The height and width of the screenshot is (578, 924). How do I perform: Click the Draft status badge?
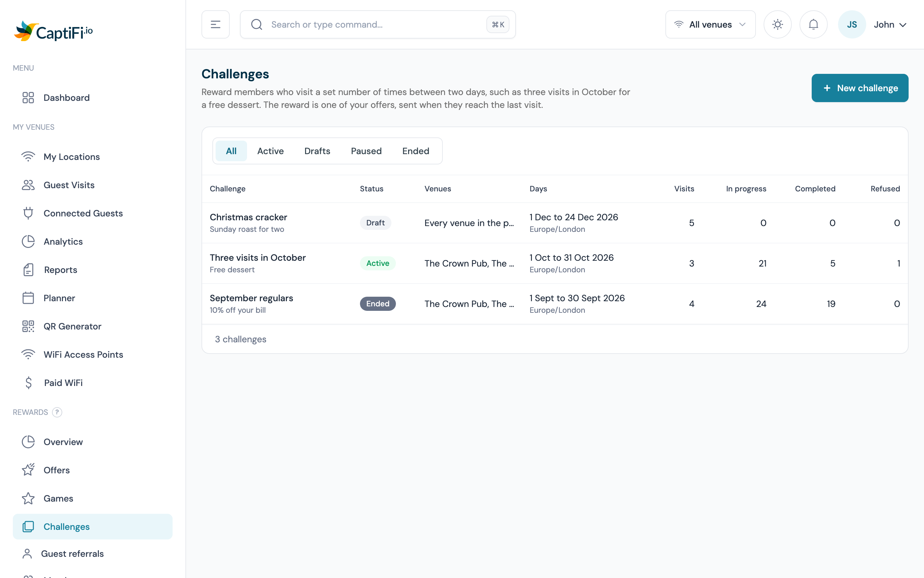375,223
